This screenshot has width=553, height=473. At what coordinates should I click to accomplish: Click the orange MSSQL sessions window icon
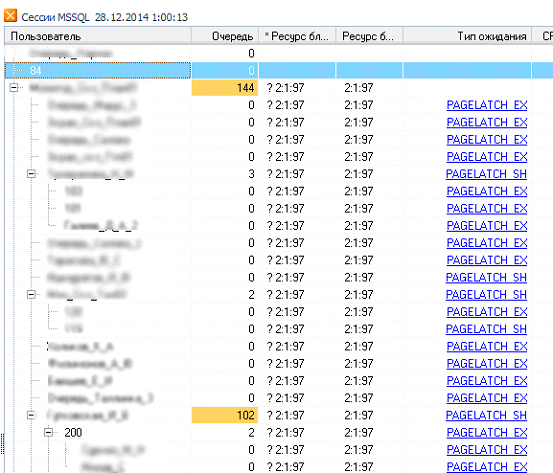tap(10, 16)
